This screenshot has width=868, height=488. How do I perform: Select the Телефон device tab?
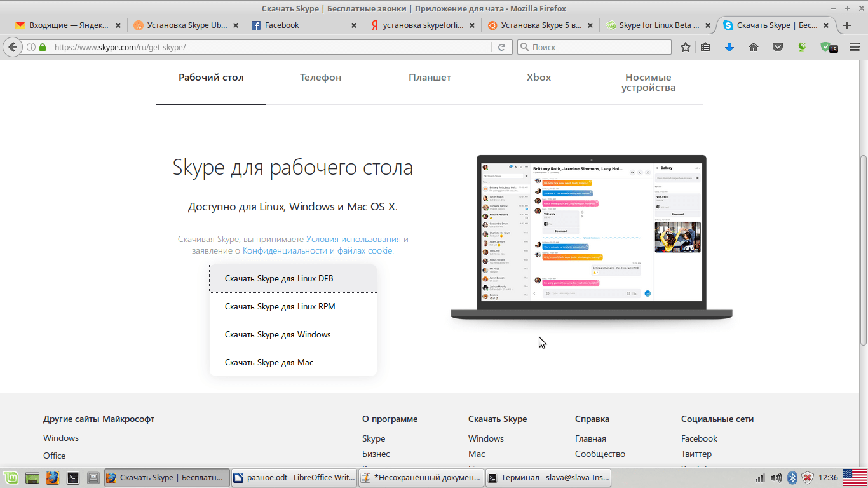click(x=320, y=78)
